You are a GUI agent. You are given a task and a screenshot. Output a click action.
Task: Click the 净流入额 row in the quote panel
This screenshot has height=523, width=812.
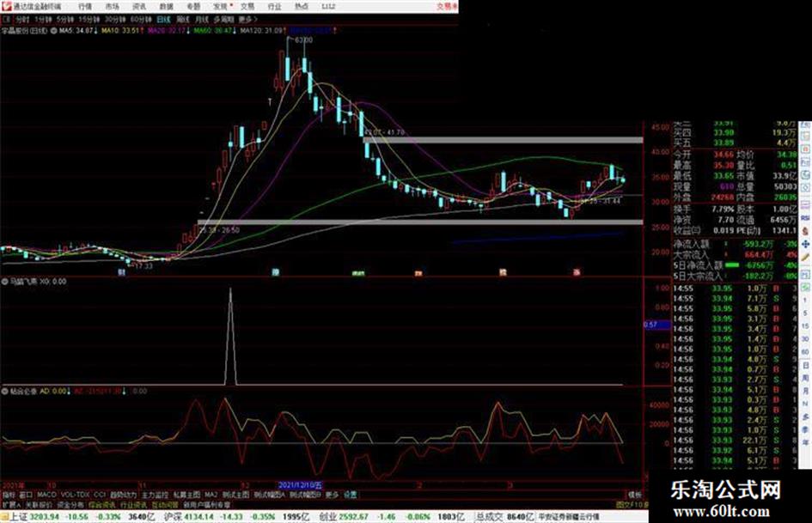click(736, 243)
